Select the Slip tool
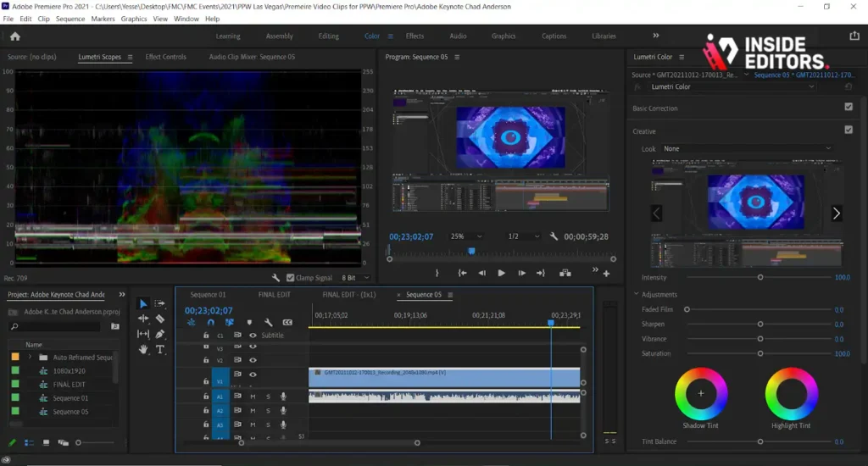This screenshot has width=868, height=466. (x=142, y=334)
